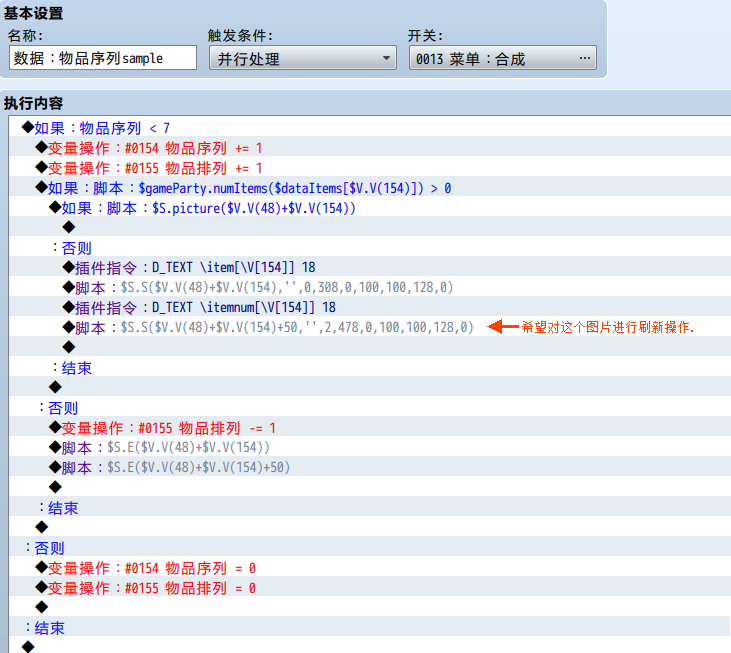Open the switch selector '0013 菜单：合成'

click(x=503, y=58)
